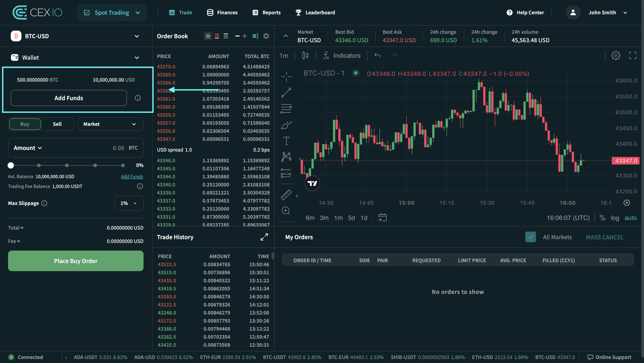Show asks-only order book view
This screenshot has width=644, height=363.
tap(217, 36)
